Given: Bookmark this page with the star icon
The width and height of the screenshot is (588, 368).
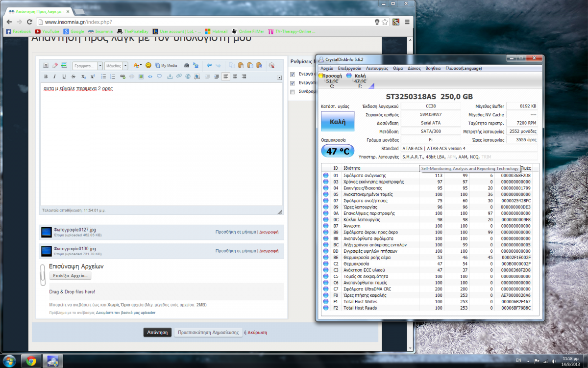Looking at the screenshot, I should point(385,22).
